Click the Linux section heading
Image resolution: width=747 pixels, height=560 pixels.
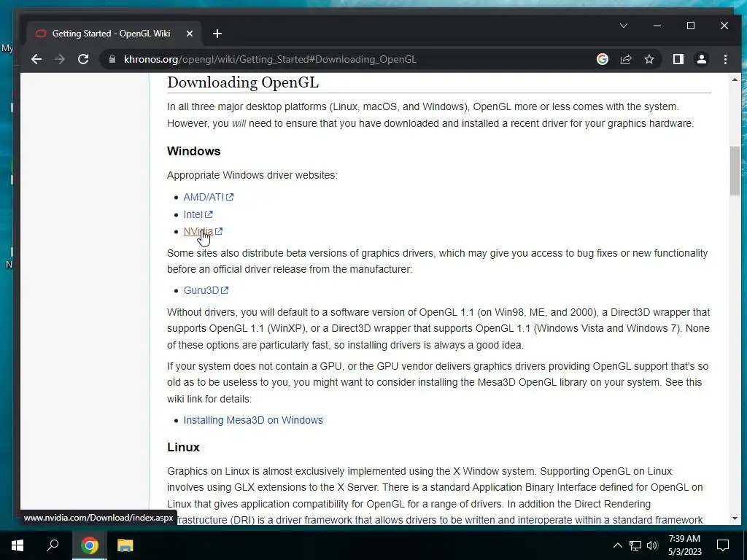tap(183, 447)
